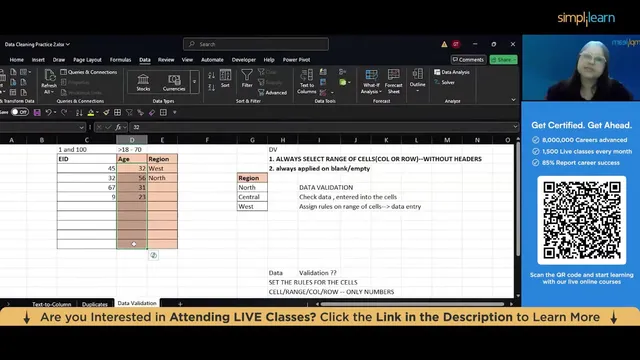Create a Forecast Sheet
The height and width of the screenshot is (360, 640).
tap(393, 81)
